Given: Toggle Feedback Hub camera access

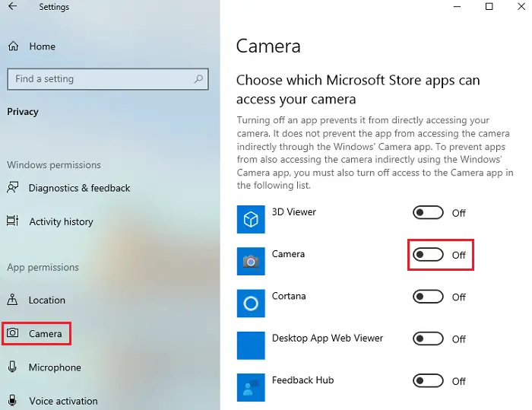Looking at the screenshot, I should coord(428,381).
